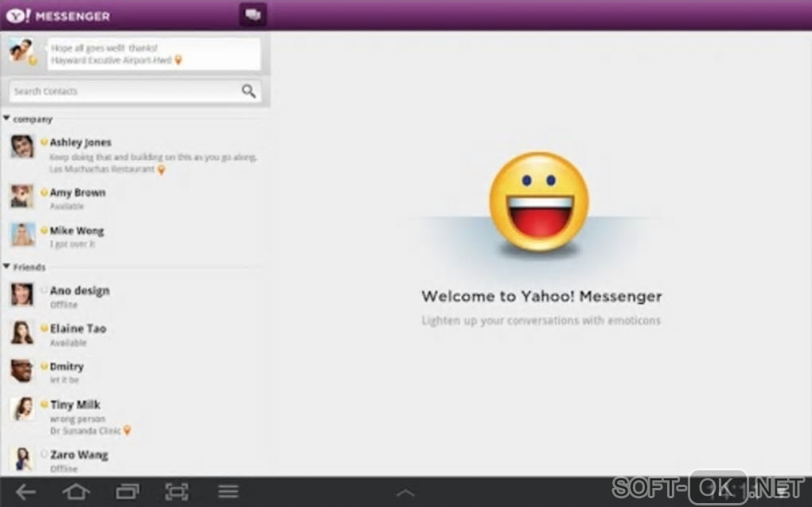Open the conversations chat bubble icon
The image size is (812, 507).
[x=252, y=14]
